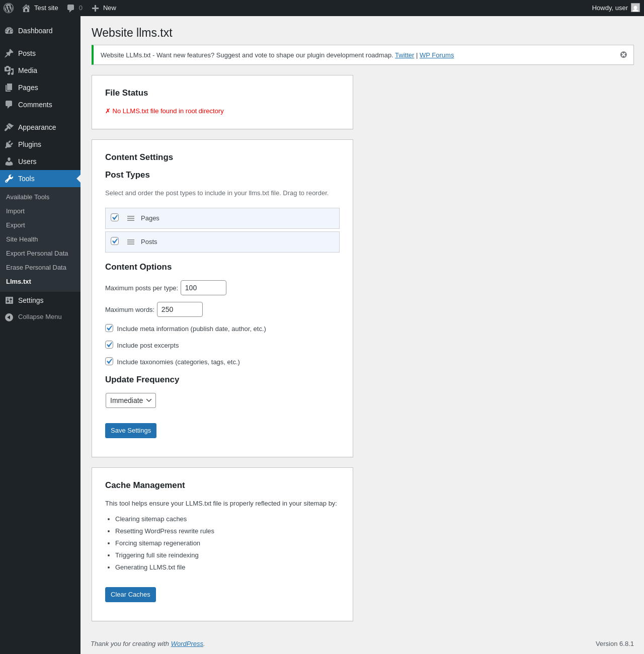The image size is (644, 654).
Task: Open the Appearance menu label
Action: click(37, 127)
